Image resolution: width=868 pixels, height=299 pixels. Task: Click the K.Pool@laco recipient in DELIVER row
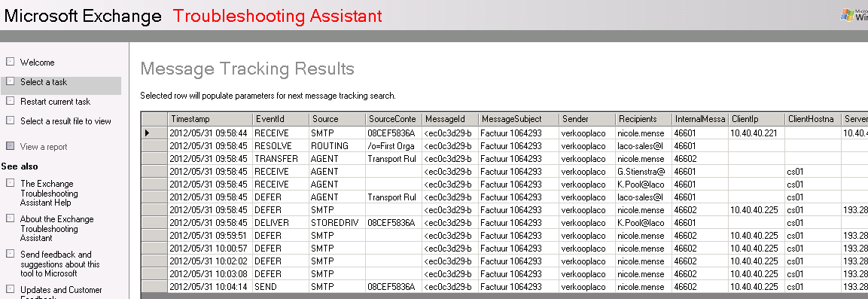[x=643, y=223]
